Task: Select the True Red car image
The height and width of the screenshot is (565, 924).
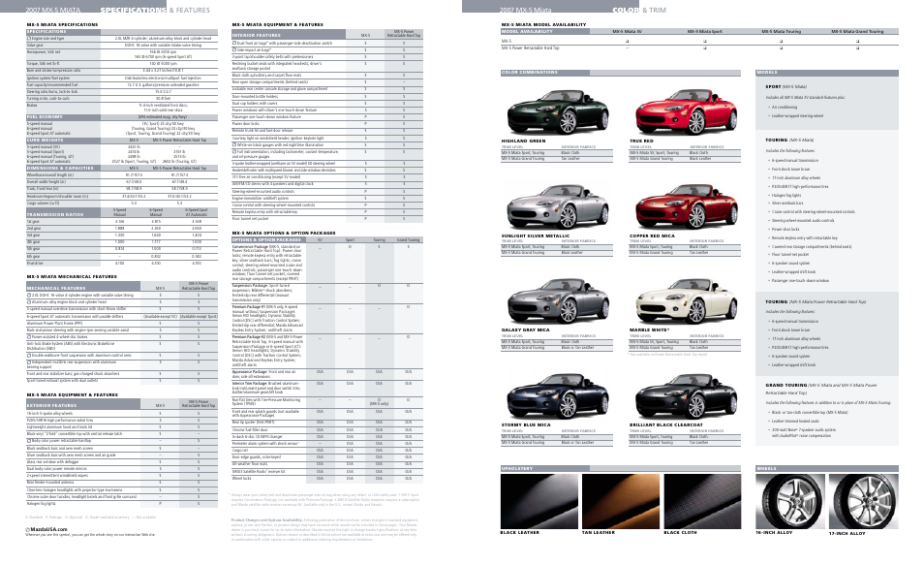Action: [x=687, y=112]
